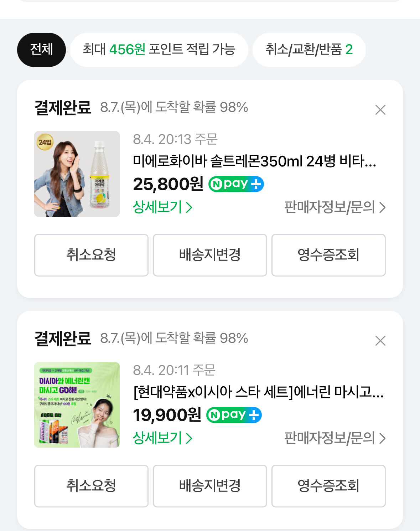Open 상세보기 for the 19,900원 order
This screenshot has width=420, height=531.
(162, 438)
